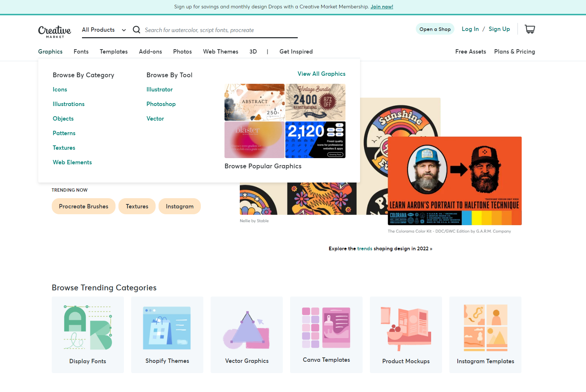Image resolution: width=586 pixels, height=392 pixels.
Task: Open Instagram Templates category illustration
Action: pos(485,328)
